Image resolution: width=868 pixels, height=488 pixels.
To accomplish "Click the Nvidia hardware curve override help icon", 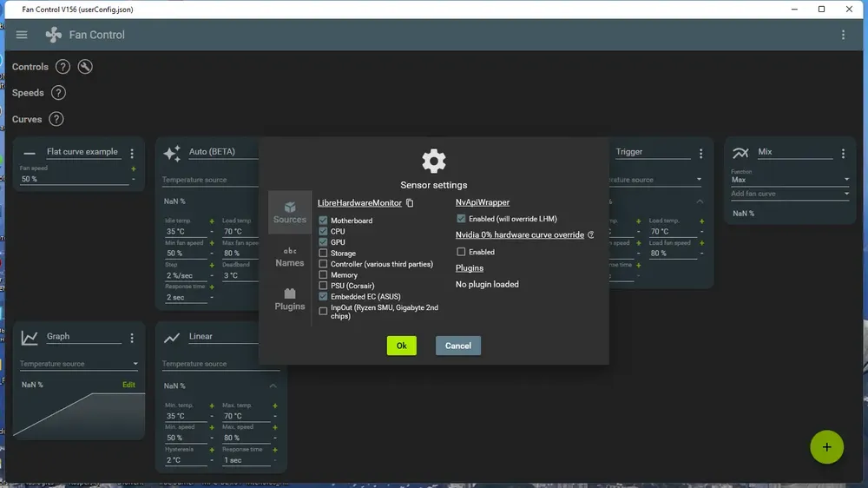I will (x=590, y=234).
